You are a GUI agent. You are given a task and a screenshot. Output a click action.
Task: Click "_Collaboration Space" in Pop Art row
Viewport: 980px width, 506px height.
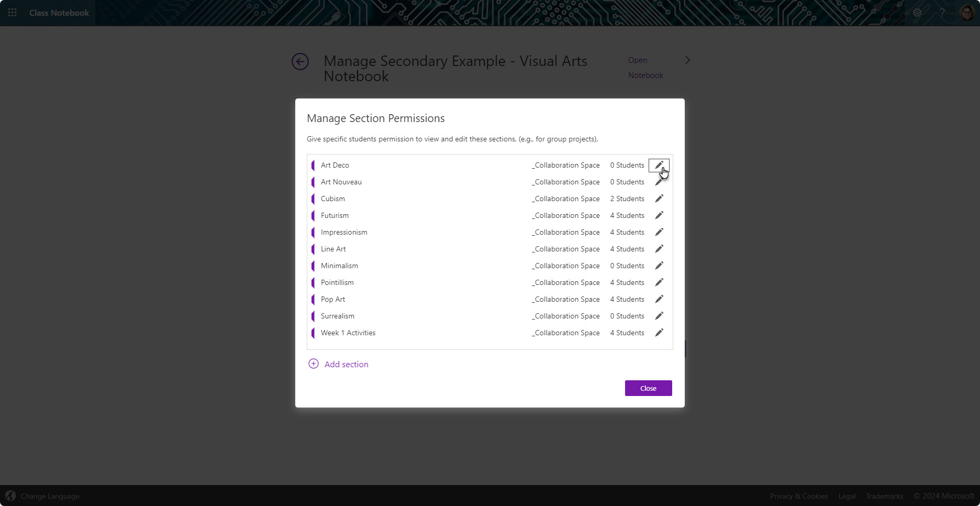(x=566, y=299)
